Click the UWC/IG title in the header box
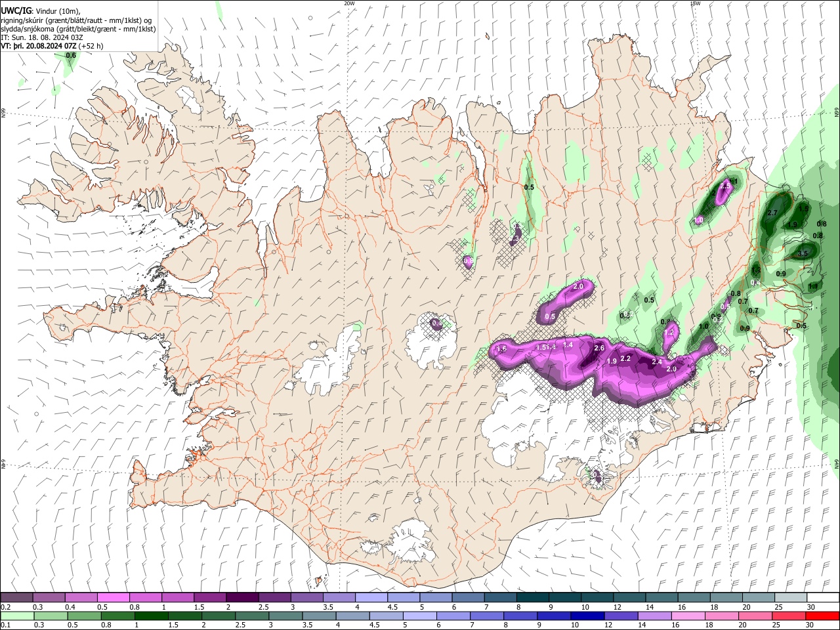840x630 pixels. [x=16, y=10]
